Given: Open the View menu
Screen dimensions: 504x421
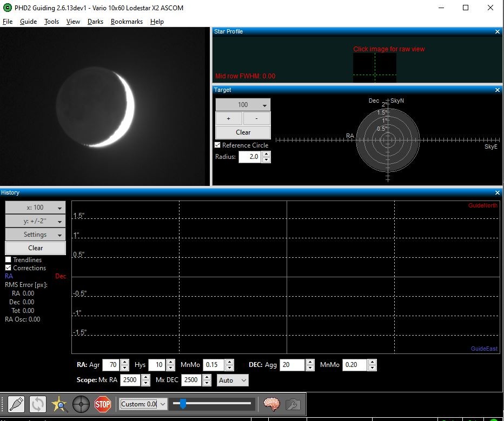Looking at the screenshot, I should pos(73,22).
